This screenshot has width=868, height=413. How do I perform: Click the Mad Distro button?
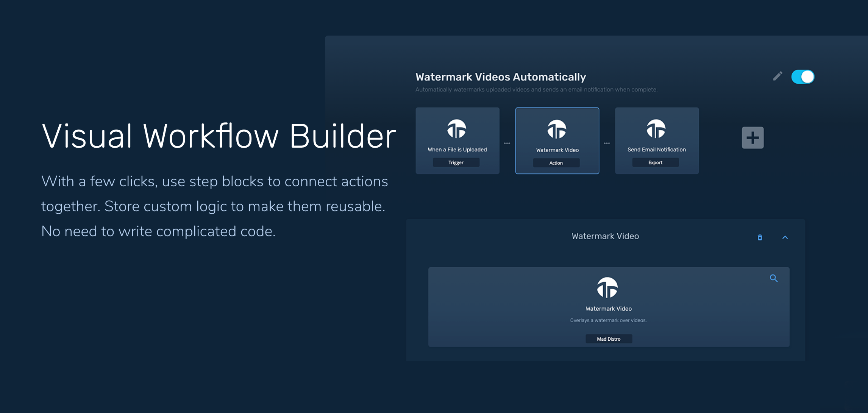(x=608, y=339)
